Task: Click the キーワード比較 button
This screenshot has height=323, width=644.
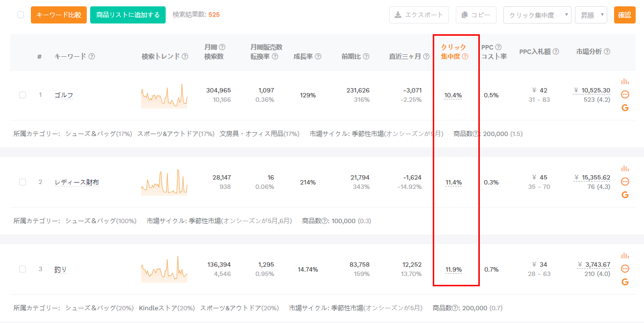Action: click(59, 15)
